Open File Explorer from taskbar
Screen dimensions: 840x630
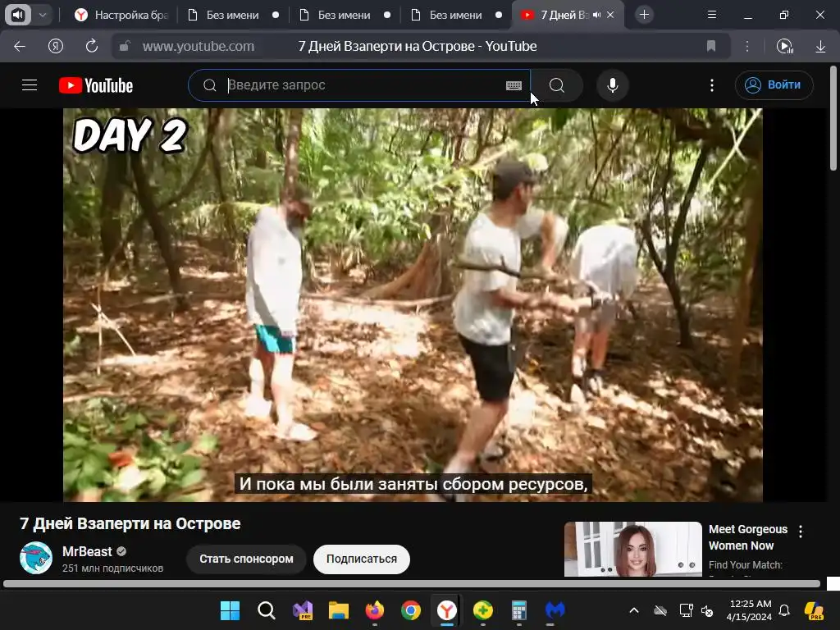click(x=339, y=610)
